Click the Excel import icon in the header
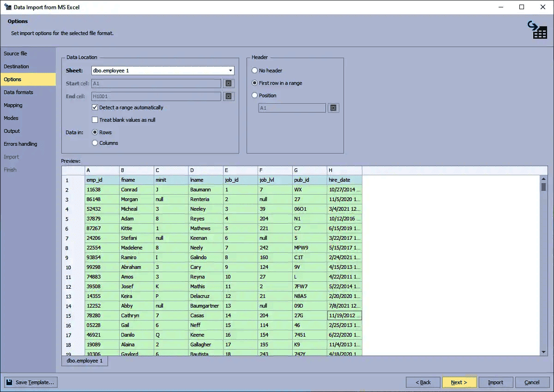554x392 pixels. click(x=538, y=30)
